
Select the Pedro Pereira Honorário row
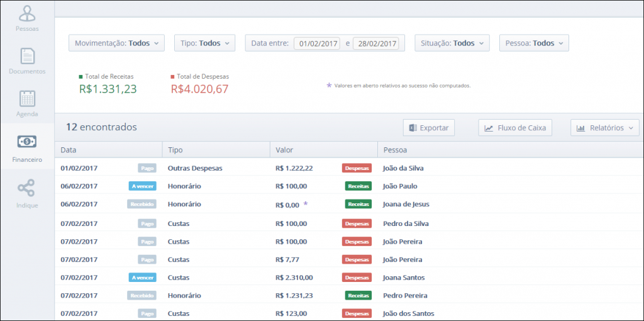[x=252, y=295]
